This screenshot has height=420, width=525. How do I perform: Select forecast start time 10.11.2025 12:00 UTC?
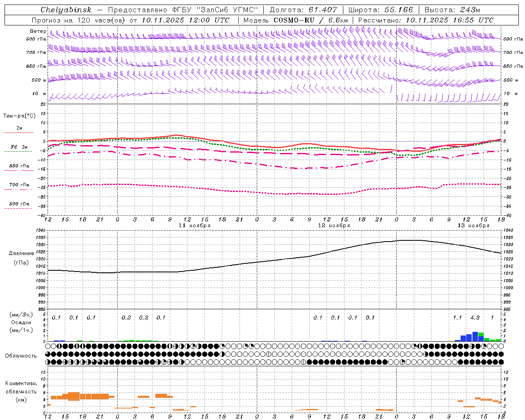click(185, 20)
